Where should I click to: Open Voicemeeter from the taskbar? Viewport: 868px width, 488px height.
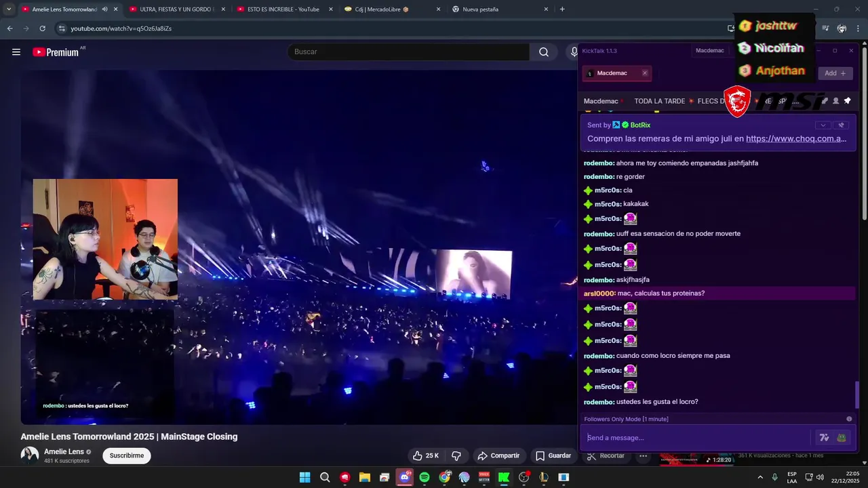484,477
